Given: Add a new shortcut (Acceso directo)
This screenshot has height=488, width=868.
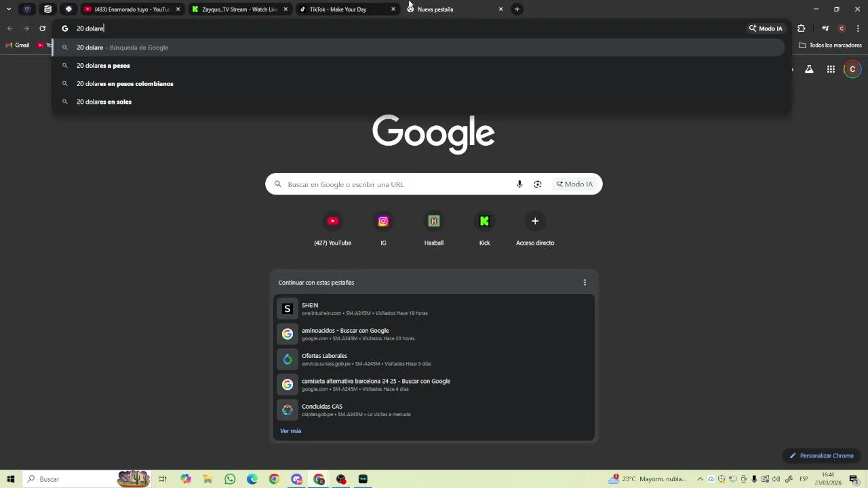Looking at the screenshot, I should click(535, 230).
